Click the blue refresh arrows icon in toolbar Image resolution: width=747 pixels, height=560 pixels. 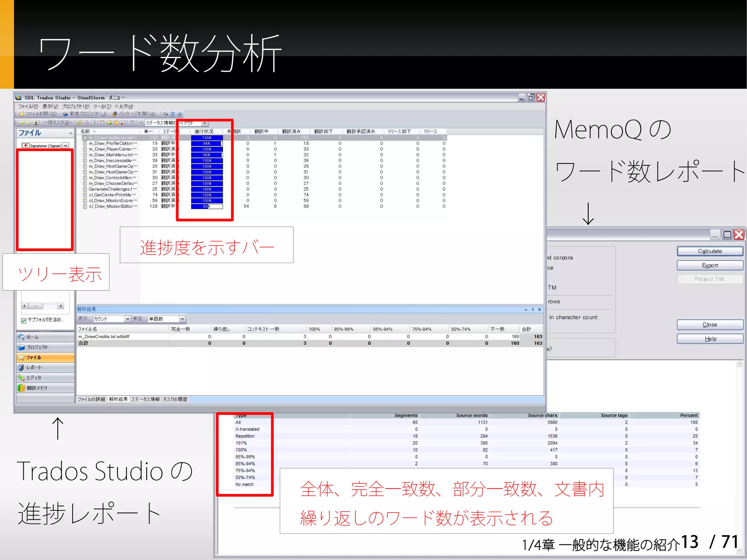[x=173, y=114]
